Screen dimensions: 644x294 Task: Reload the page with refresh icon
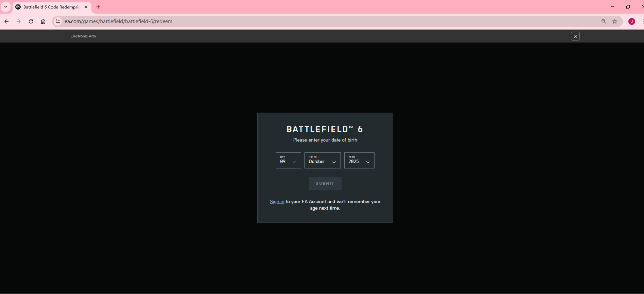click(31, 21)
